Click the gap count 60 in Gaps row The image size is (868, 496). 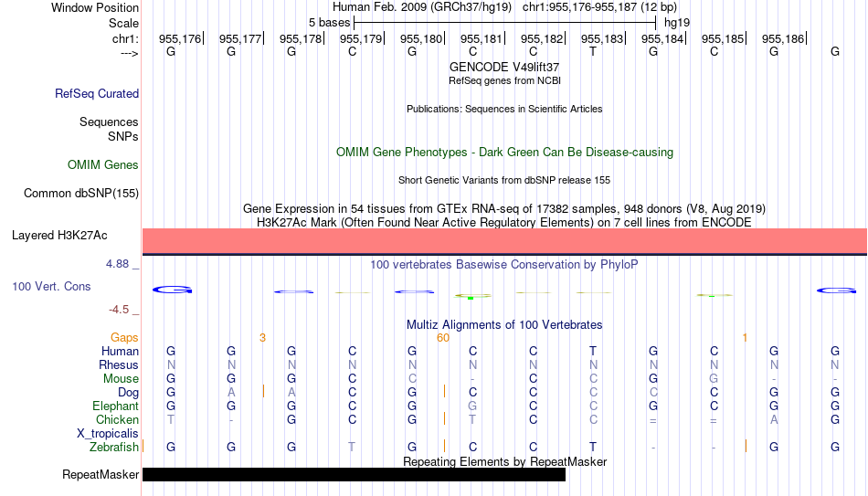(x=443, y=338)
